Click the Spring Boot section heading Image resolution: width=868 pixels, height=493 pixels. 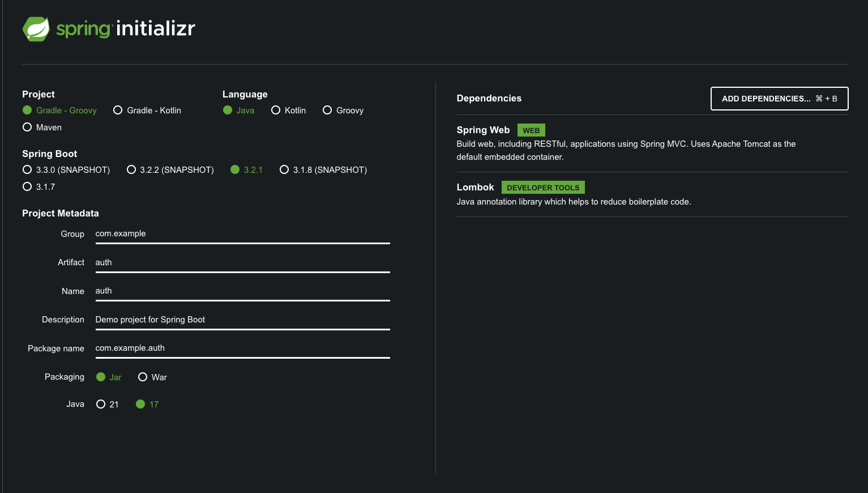click(x=50, y=154)
